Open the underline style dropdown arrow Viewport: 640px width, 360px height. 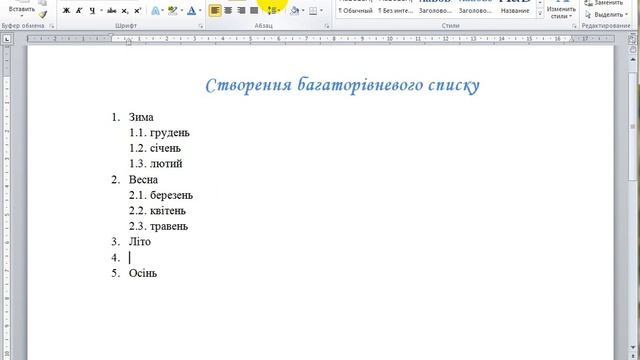101,11
